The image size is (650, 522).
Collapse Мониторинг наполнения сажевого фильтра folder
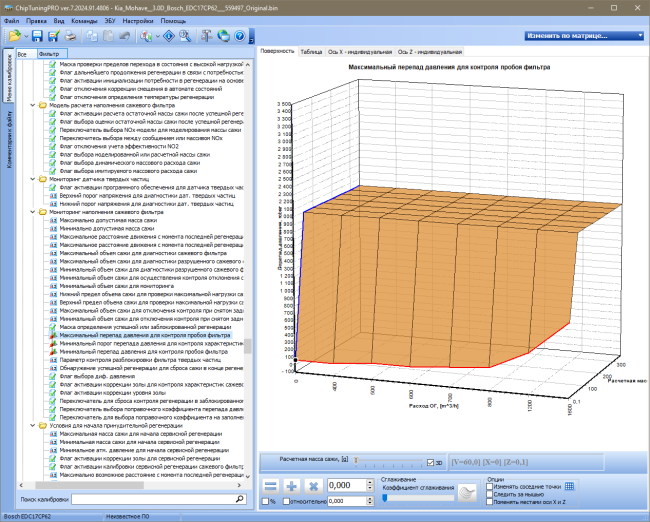coord(33,212)
